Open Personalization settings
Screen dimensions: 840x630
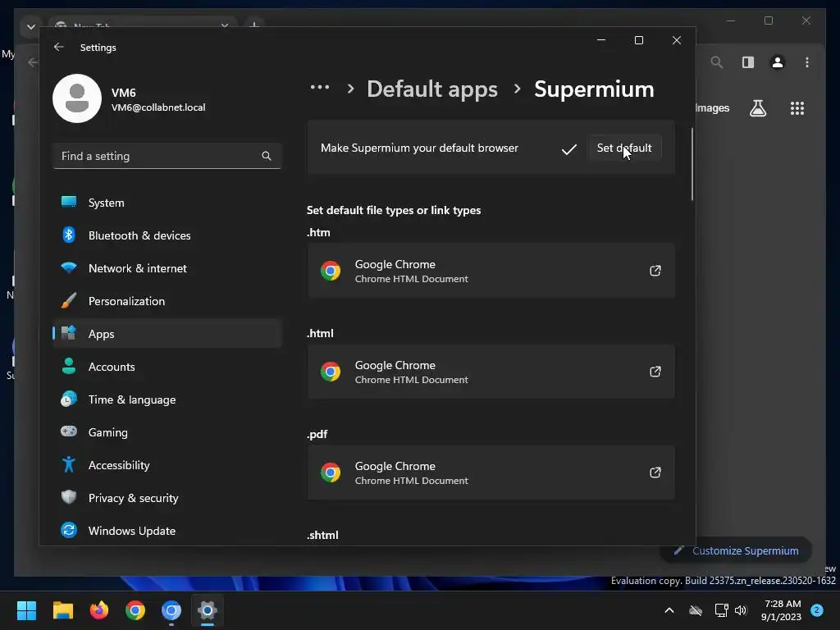coord(167,301)
